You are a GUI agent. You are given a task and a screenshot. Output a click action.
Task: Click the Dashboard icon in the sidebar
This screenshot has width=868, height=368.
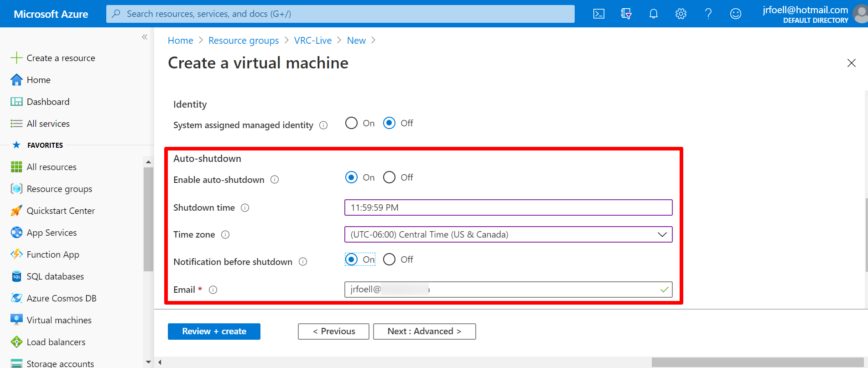(x=16, y=102)
